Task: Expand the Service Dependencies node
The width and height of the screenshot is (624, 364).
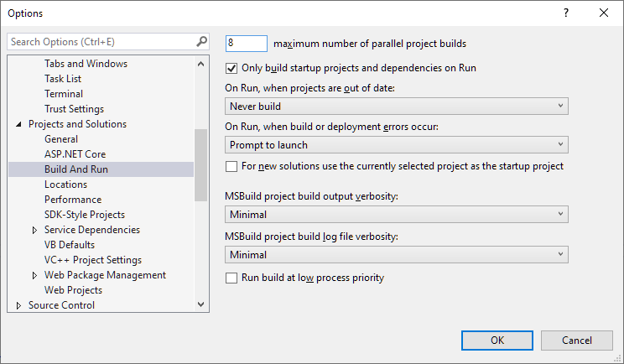Action: coord(34,230)
